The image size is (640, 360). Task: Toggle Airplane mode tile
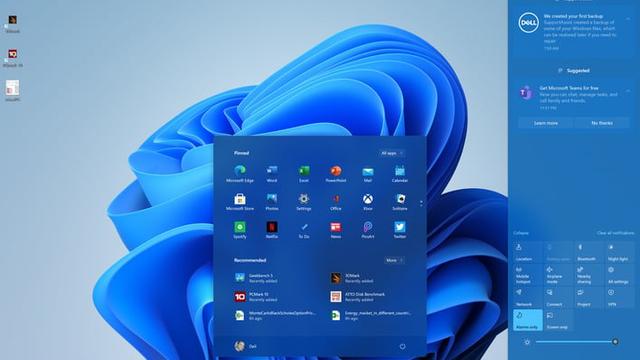point(558,275)
